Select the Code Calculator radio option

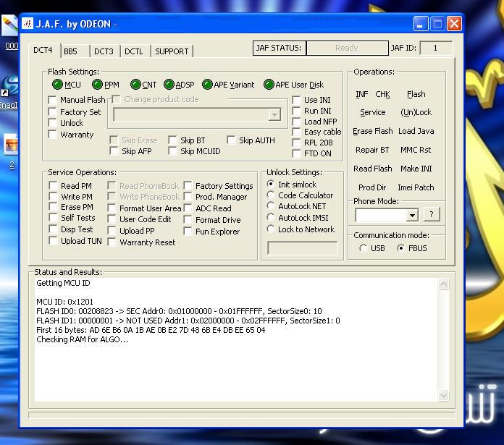click(x=271, y=195)
